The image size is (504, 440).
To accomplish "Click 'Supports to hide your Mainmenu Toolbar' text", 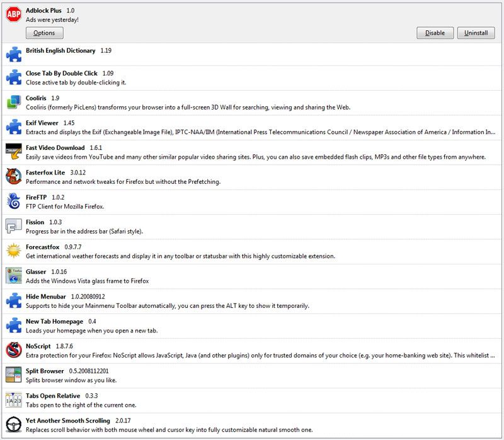I will [x=168, y=306].
